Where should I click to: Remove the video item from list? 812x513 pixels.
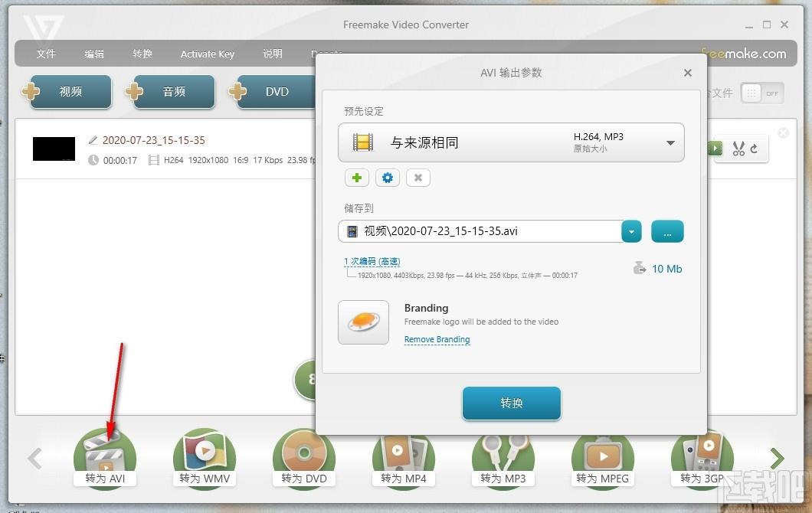pos(784,133)
